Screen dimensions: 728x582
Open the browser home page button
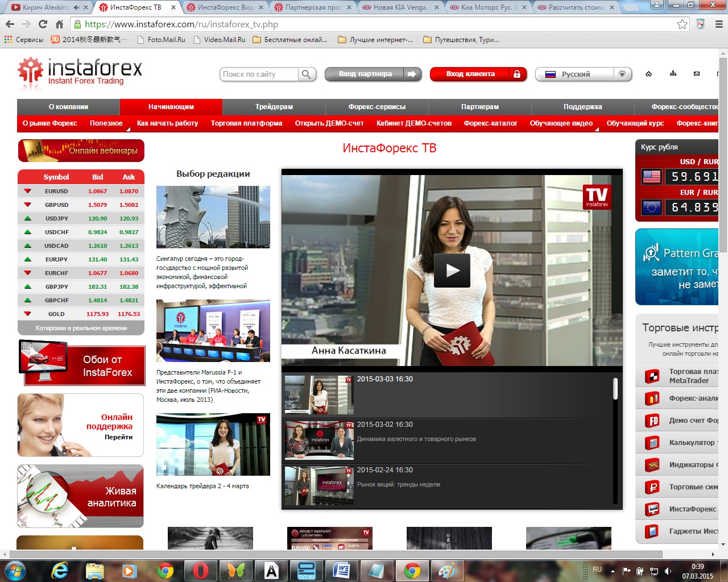(59, 24)
